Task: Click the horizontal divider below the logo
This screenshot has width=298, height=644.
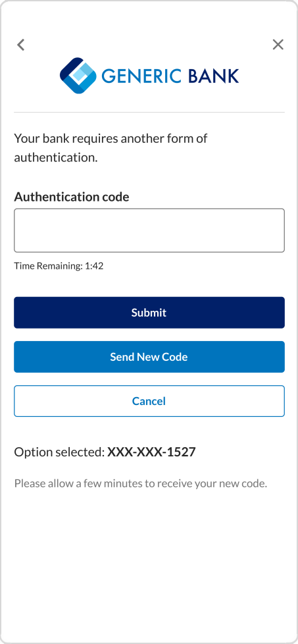Action: pos(149,112)
